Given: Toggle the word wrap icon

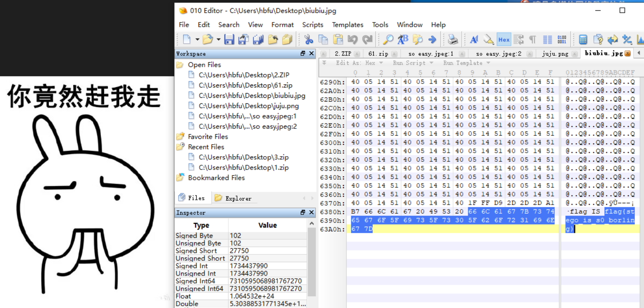Looking at the screenshot, I should (x=518, y=40).
